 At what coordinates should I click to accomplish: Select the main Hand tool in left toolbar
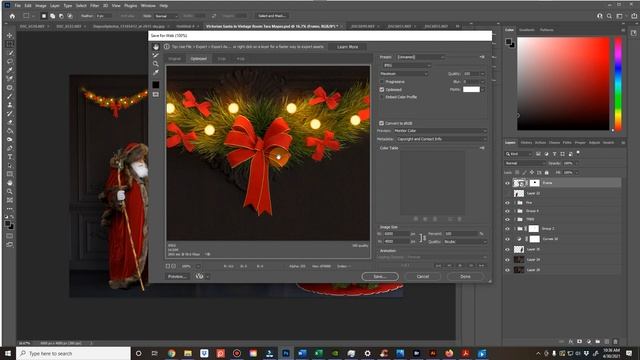[10, 183]
